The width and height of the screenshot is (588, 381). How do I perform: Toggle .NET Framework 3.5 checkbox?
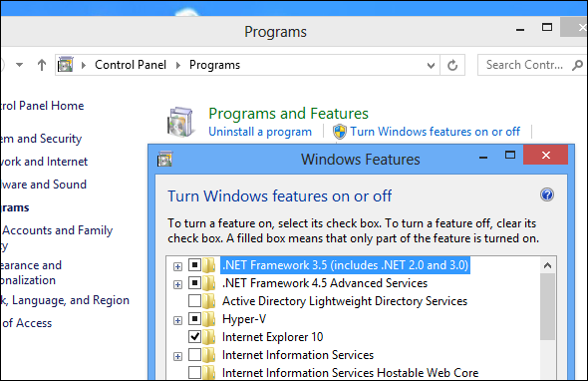point(194,265)
